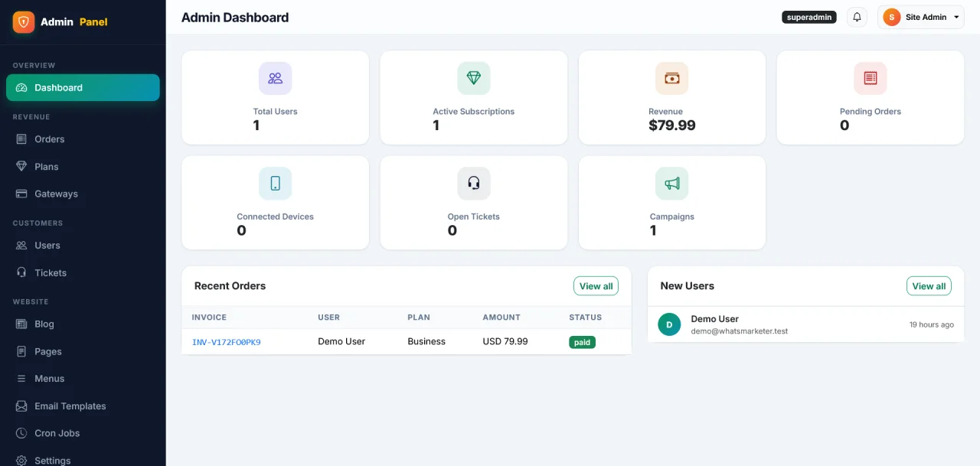The width and height of the screenshot is (980, 466).
Task: Click the Orders icon in sidebar
Action: coord(21,139)
